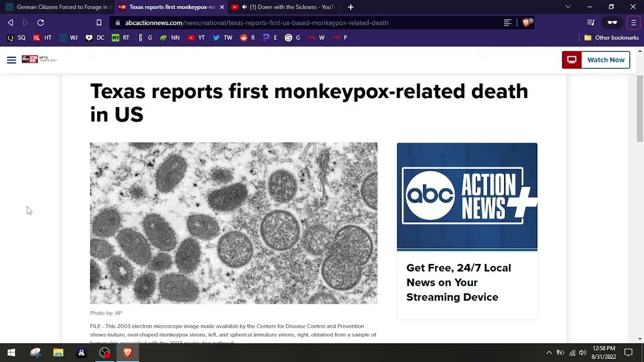This screenshot has width=644, height=362.
Task: Open the Brave Shields lion icon
Action: [x=526, y=23]
